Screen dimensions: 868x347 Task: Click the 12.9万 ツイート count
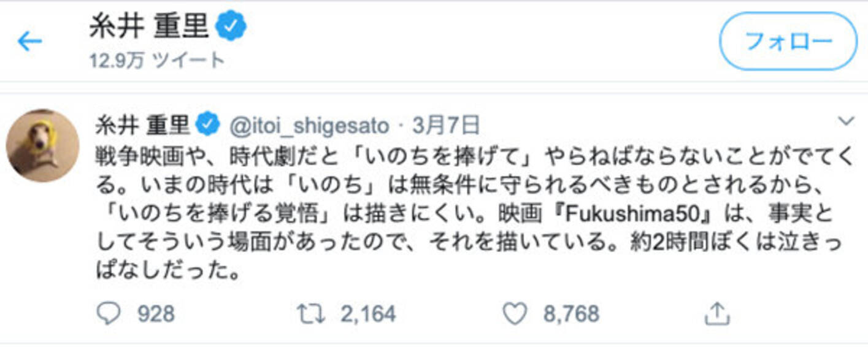pyautogui.click(x=156, y=60)
